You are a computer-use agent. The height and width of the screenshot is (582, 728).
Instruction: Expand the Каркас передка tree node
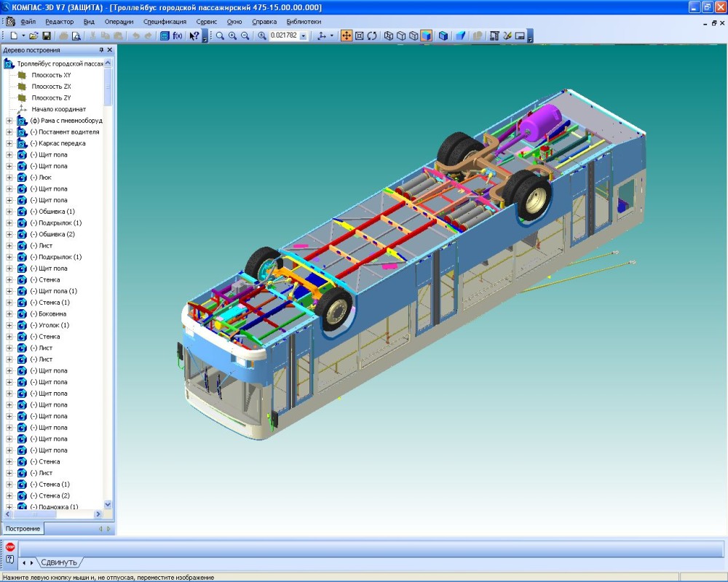click(9, 143)
